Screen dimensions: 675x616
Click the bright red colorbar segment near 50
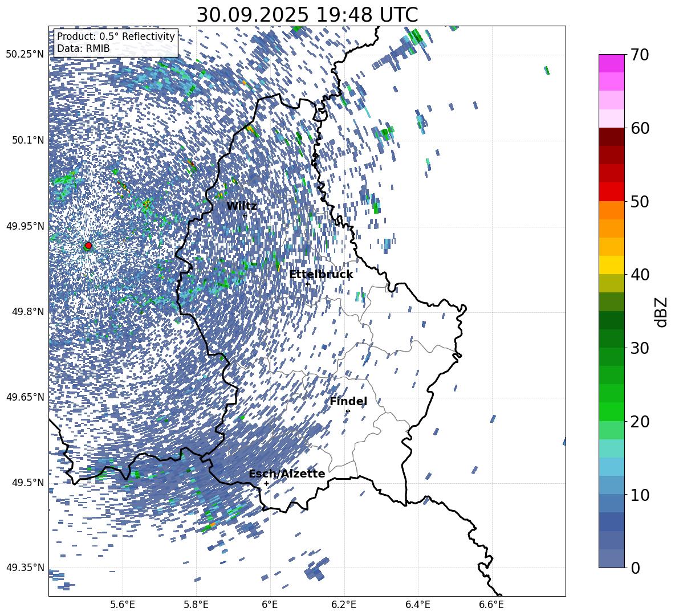[x=611, y=192]
